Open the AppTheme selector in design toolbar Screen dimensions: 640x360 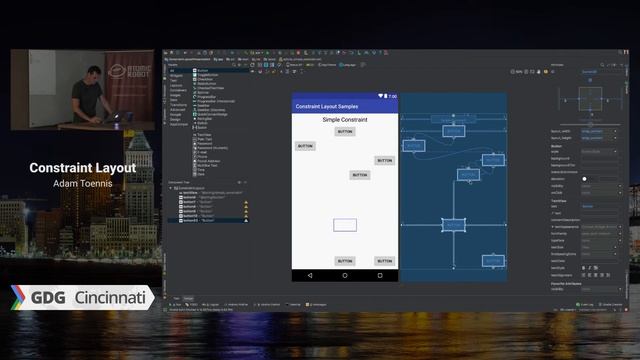pyautogui.click(x=327, y=65)
